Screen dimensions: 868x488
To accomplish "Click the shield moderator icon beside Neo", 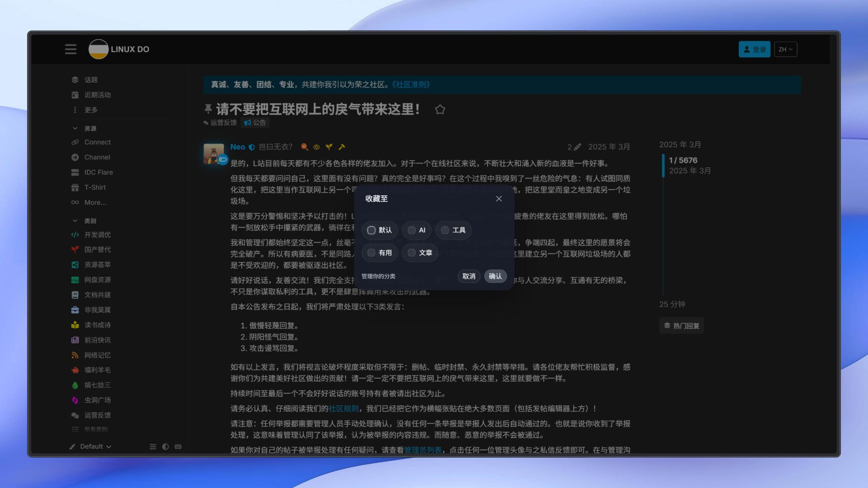I will click(252, 147).
